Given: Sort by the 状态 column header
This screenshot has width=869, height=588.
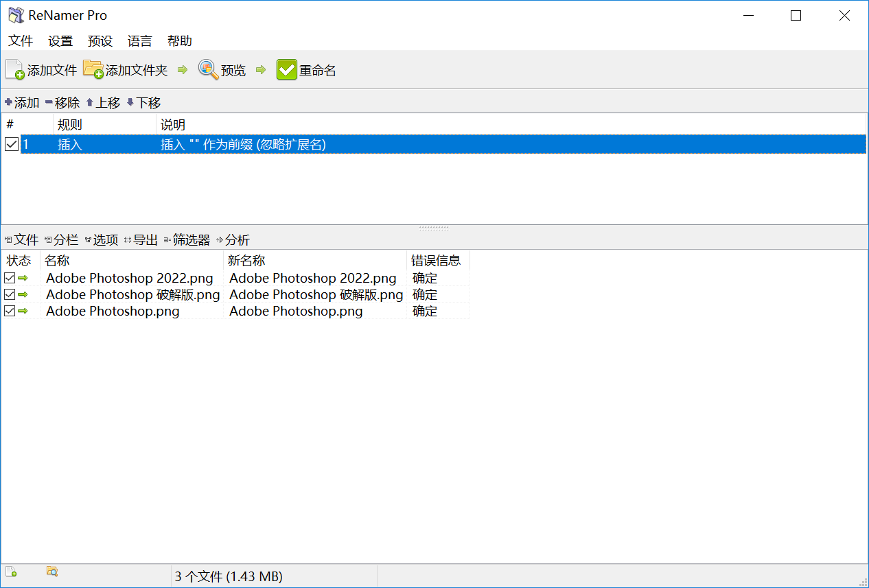Looking at the screenshot, I should point(21,261).
